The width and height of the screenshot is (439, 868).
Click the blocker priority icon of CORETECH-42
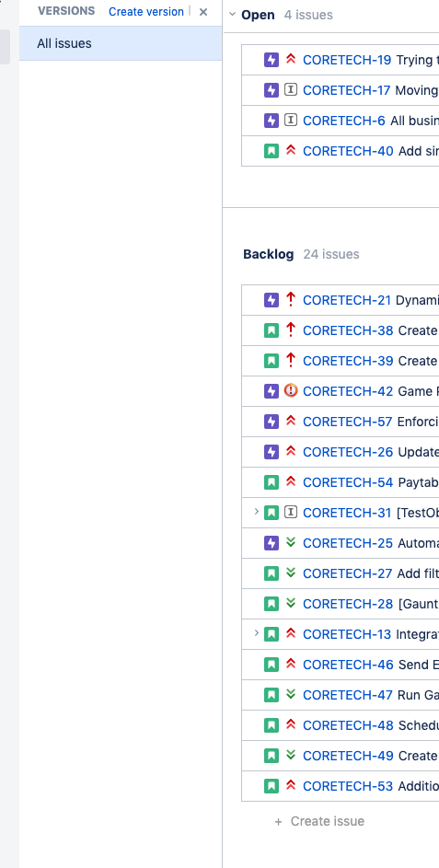click(x=291, y=391)
